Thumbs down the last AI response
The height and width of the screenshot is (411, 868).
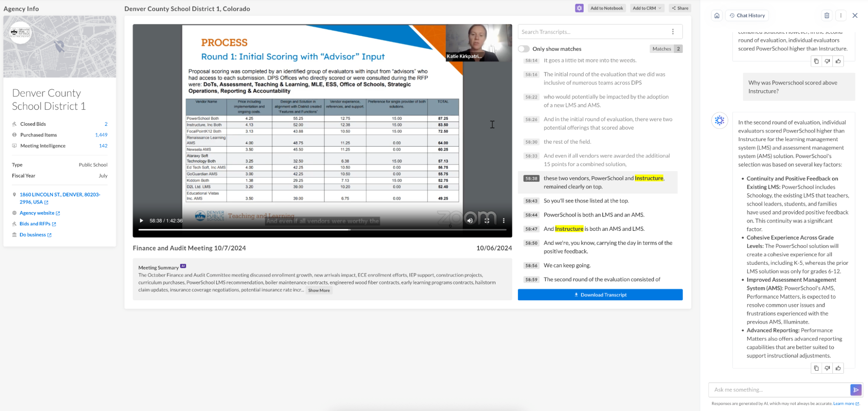click(827, 368)
